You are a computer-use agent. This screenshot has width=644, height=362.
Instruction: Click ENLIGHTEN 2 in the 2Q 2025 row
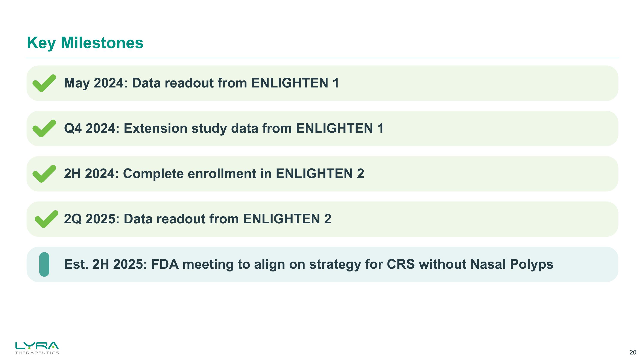[x=287, y=219]
